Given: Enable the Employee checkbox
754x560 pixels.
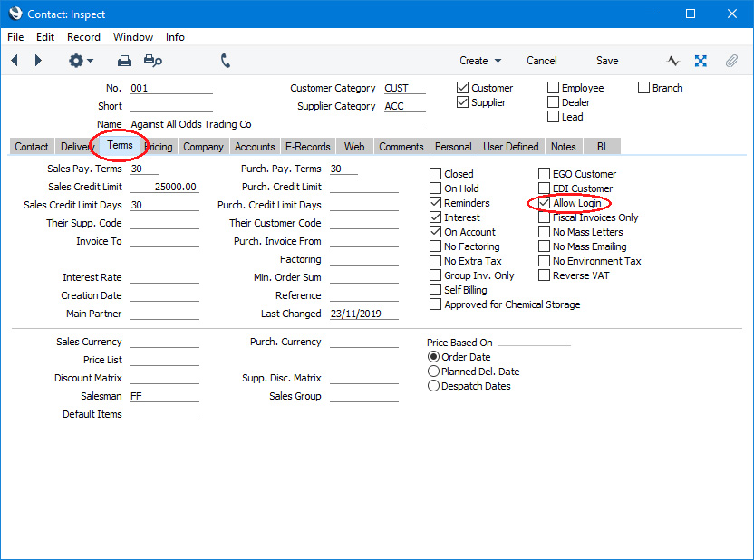Looking at the screenshot, I should [x=553, y=88].
